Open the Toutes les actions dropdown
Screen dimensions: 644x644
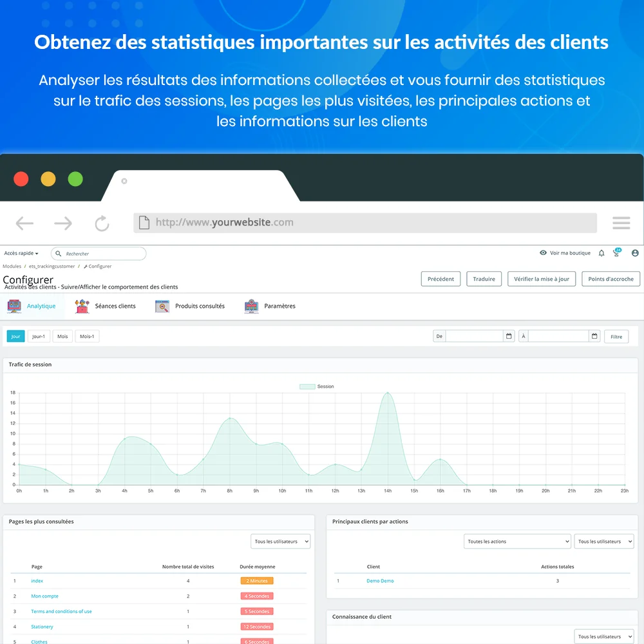click(x=517, y=542)
